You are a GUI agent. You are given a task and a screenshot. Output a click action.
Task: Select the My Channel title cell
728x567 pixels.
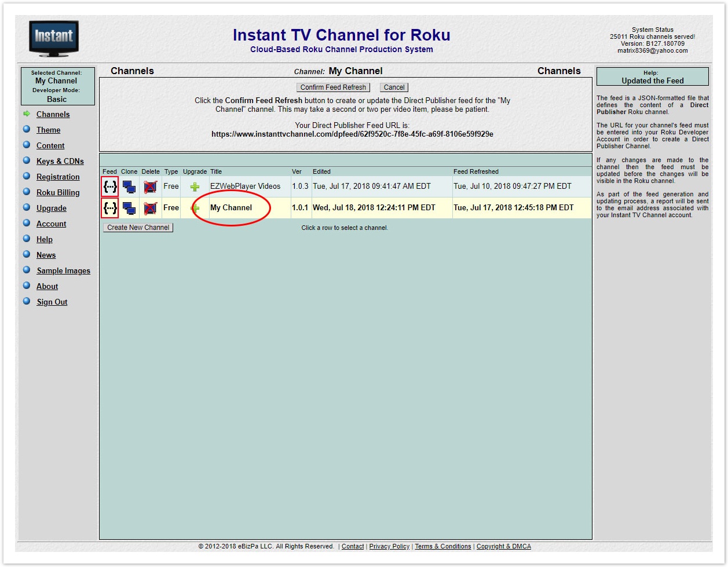pos(249,208)
